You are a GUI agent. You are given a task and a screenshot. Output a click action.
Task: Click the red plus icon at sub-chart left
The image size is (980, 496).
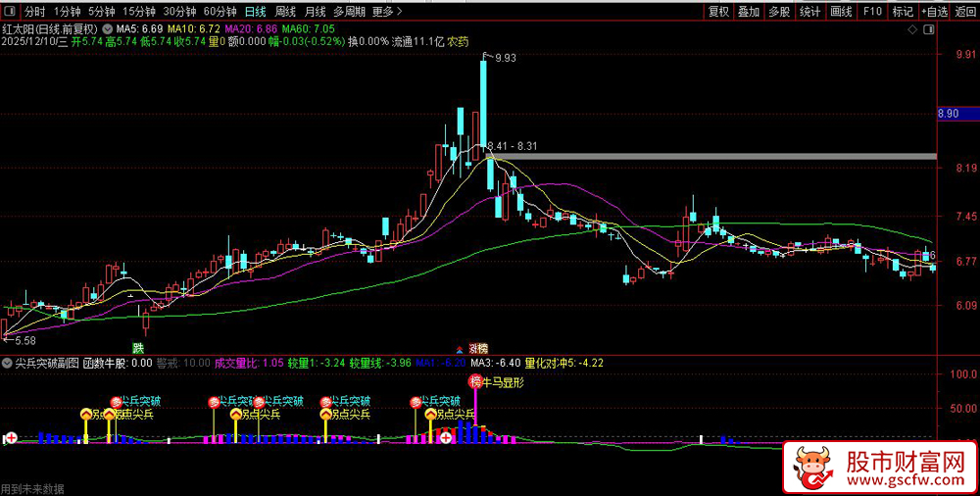[11, 438]
